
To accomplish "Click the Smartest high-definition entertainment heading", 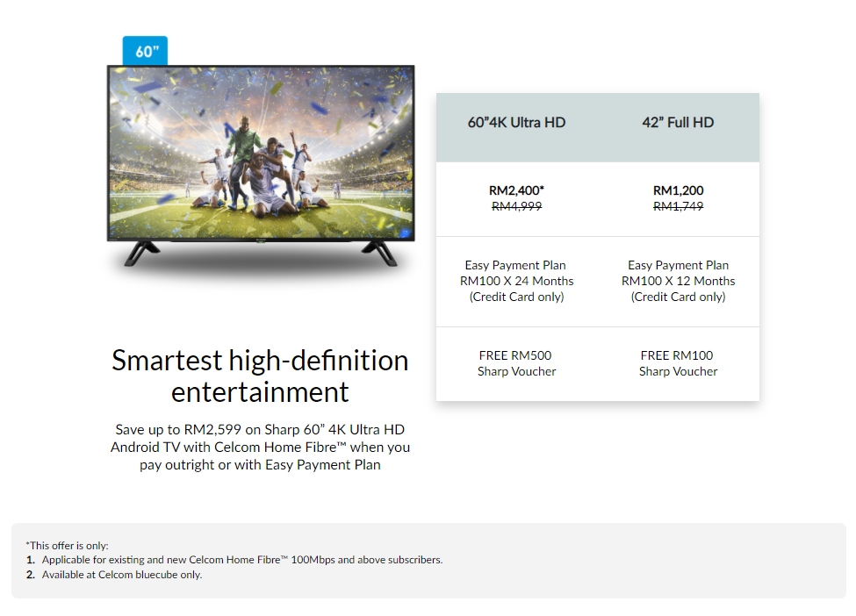I will [260, 376].
